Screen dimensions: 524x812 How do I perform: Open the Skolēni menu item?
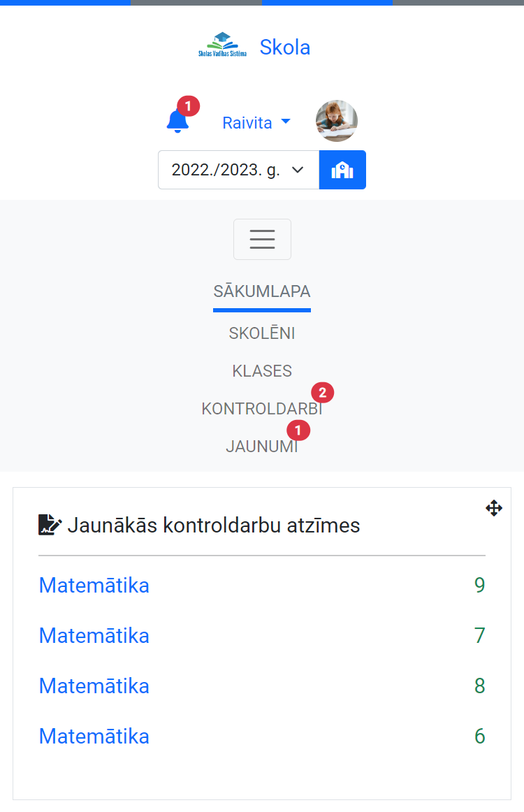[262, 334]
